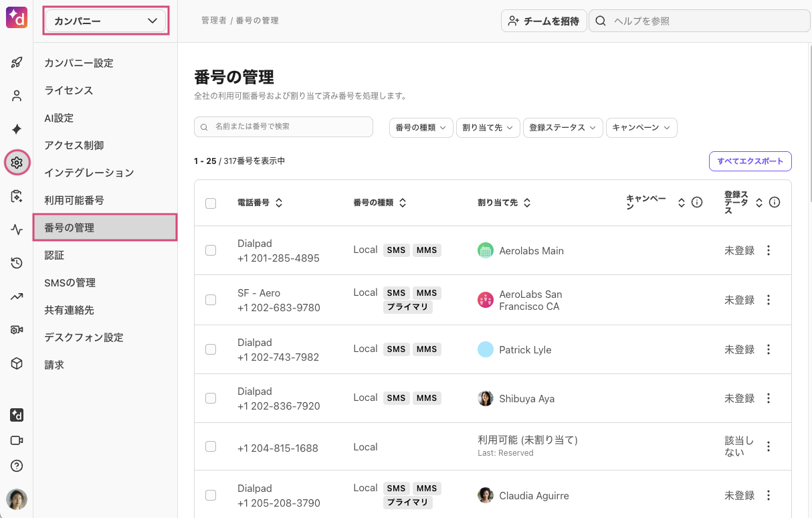Open the help question mark icon
The height and width of the screenshot is (518, 812).
17,466
